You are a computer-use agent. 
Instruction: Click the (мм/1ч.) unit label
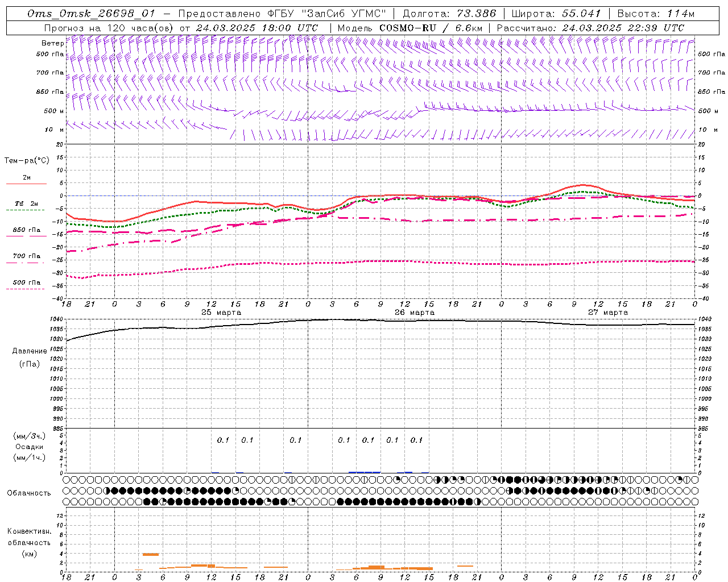pos(30,458)
